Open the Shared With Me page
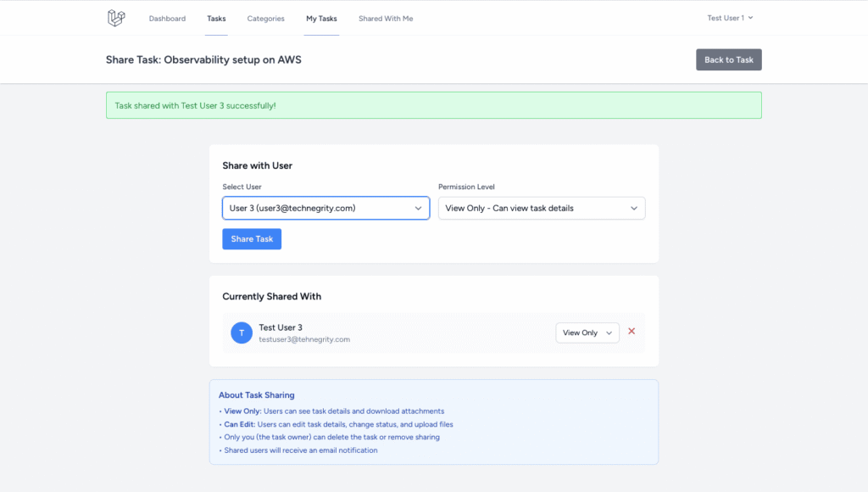The width and height of the screenshot is (868, 492). point(386,19)
